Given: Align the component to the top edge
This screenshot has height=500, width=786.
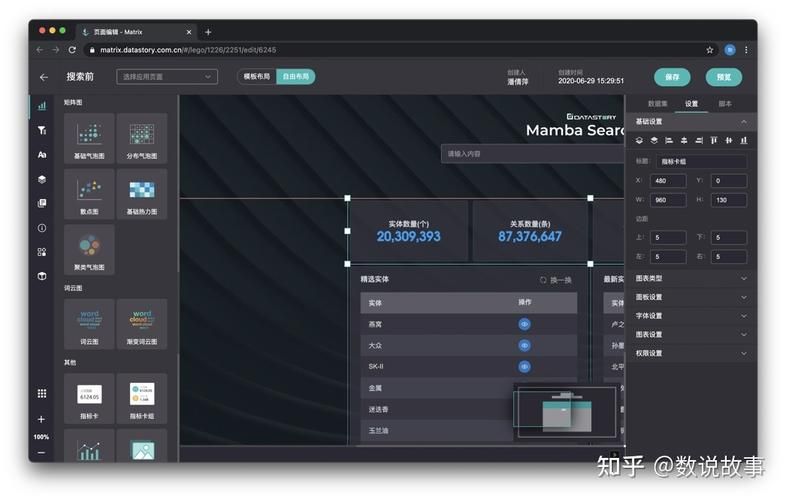Looking at the screenshot, I should 713,140.
